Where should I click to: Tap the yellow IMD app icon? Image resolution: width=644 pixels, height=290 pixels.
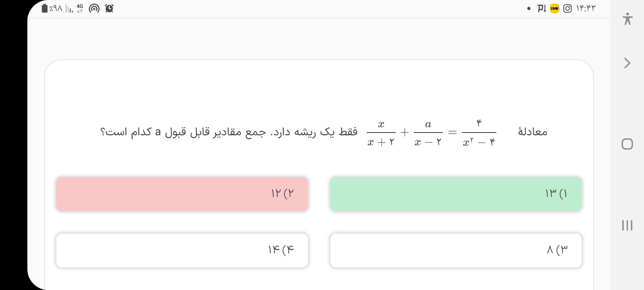point(555,8)
